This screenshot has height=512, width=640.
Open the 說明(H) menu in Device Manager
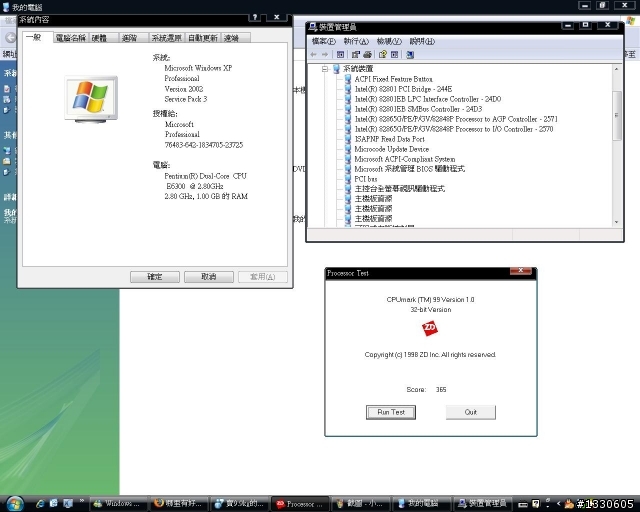click(x=422, y=41)
